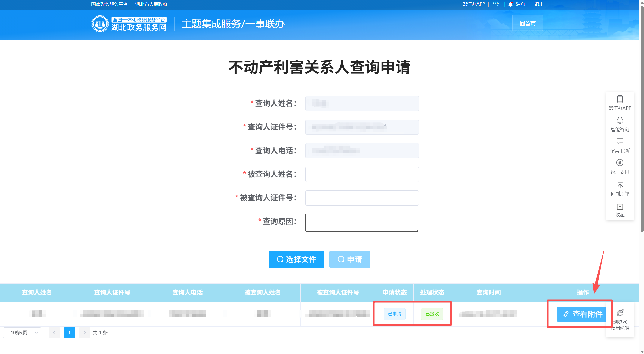Viewport: 644px width, 354px height.
Task: Collapse sidebar with 收起 icon
Action: tap(620, 207)
